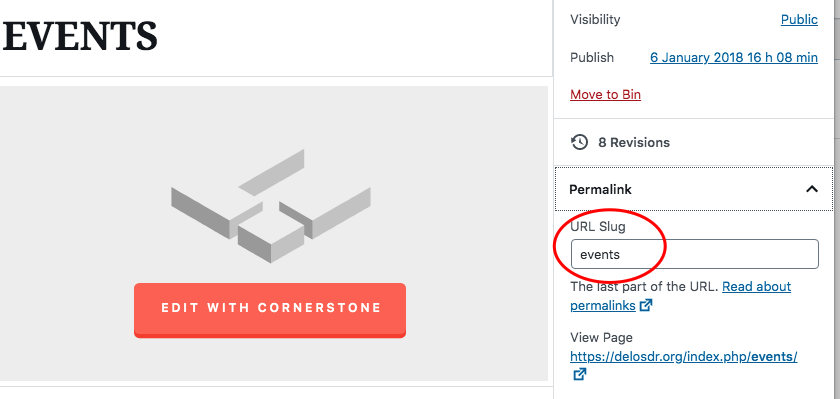840x399 pixels.
Task: Select the grey Cornerstone placeholder block
Action: (x=274, y=234)
